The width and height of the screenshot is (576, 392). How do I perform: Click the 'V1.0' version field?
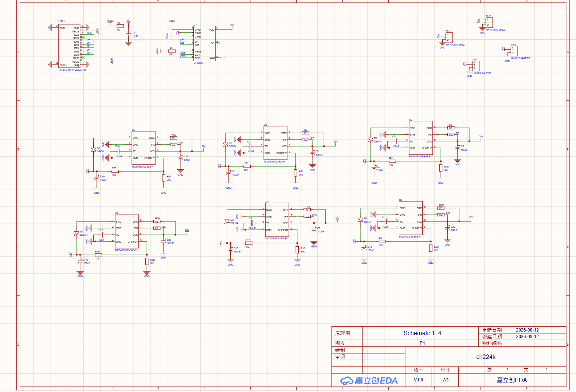(418, 380)
